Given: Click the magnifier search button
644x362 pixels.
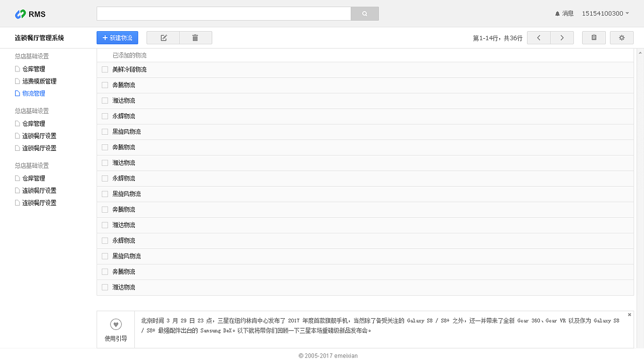Looking at the screenshot, I should (x=365, y=14).
